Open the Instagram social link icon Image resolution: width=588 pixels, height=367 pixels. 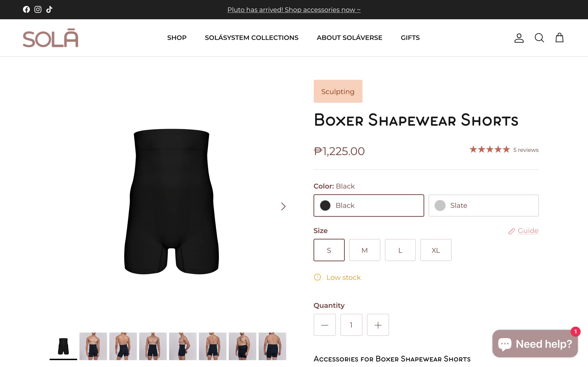(38, 9)
